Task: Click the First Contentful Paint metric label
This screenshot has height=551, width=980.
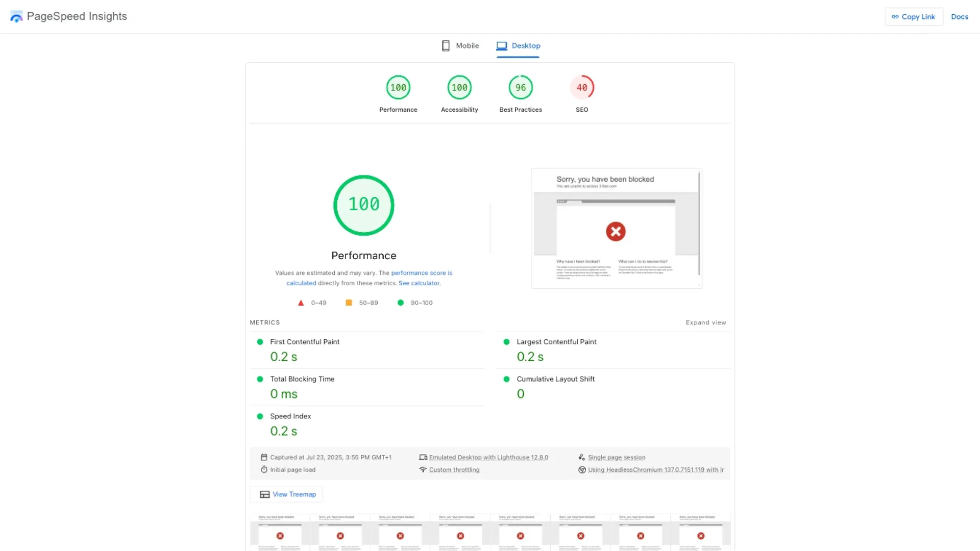Action: tap(305, 342)
